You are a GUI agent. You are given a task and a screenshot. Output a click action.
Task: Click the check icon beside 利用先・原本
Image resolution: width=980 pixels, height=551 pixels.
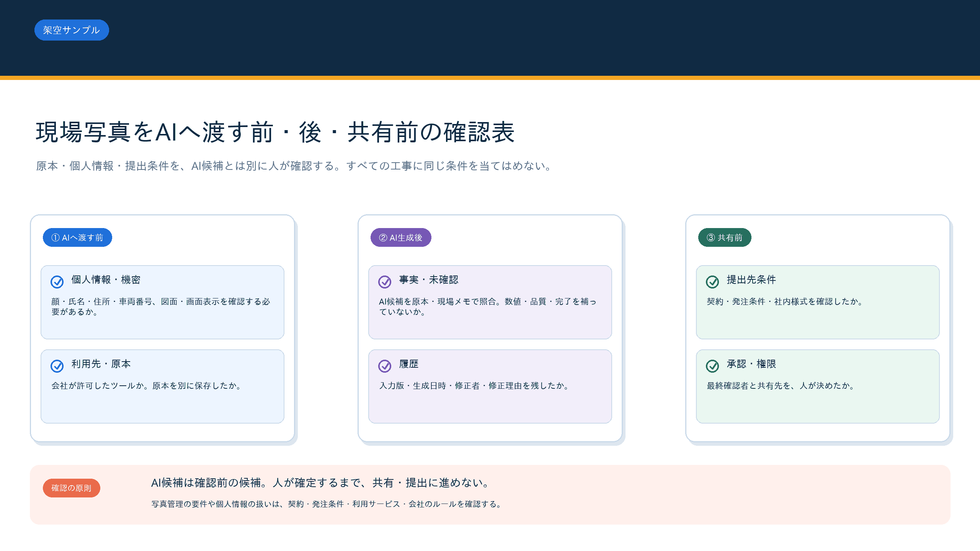(57, 366)
